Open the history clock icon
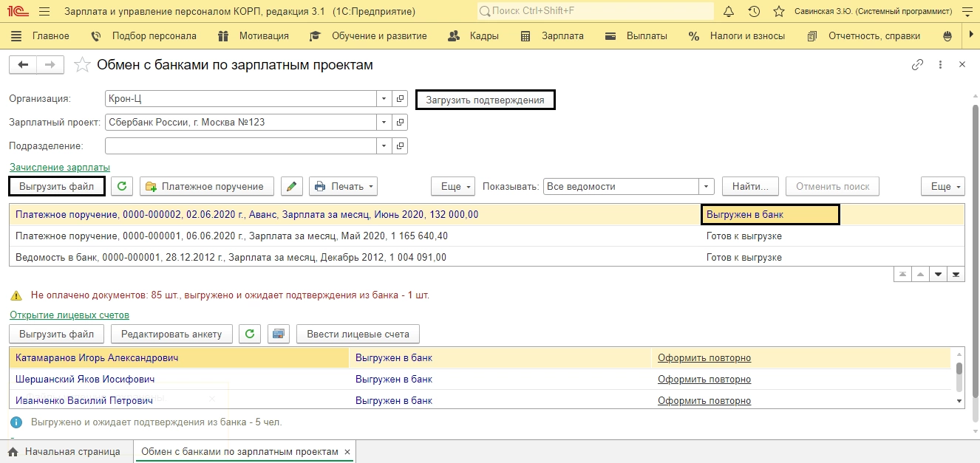 click(754, 12)
